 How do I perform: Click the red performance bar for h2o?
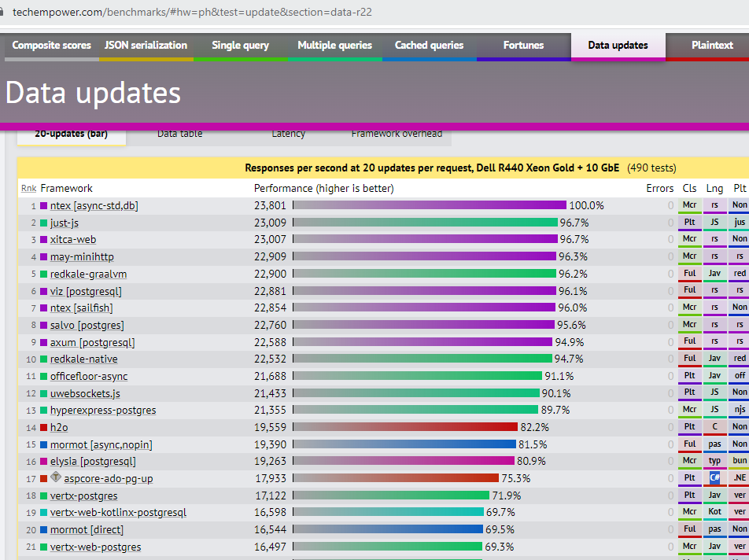coord(405,427)
